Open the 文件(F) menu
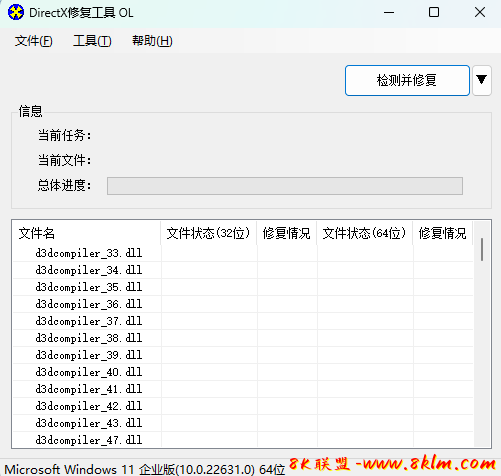The image size is (501, 476). point(33,41)
